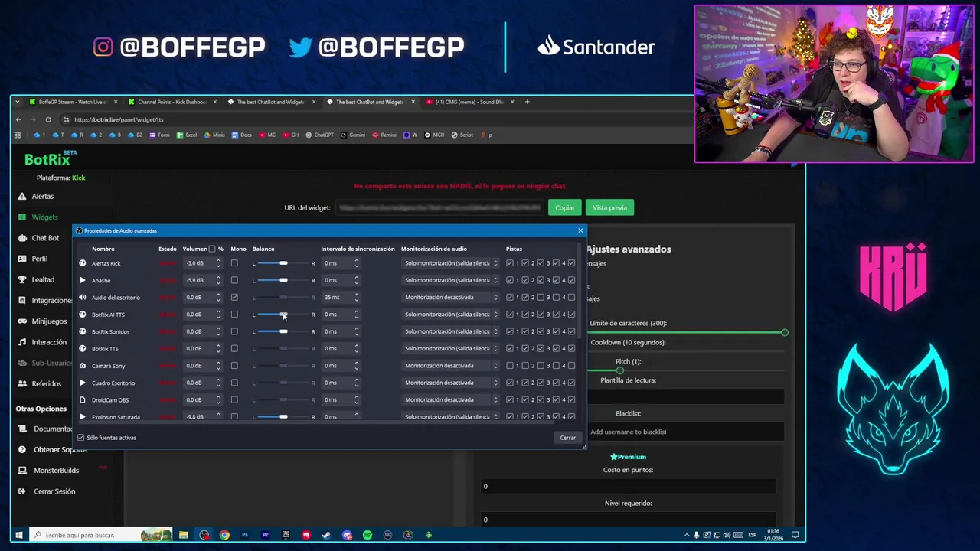Click the Costo en puntos input field
Screen dimensions: 980x551
(628, 487)
